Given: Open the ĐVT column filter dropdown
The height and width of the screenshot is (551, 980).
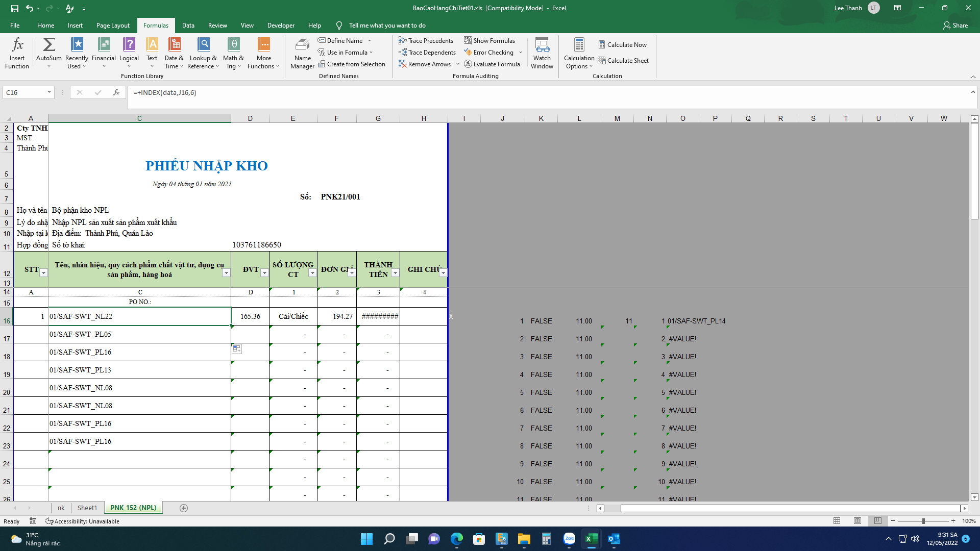Looking at the screenshot, I should point(264,273).
